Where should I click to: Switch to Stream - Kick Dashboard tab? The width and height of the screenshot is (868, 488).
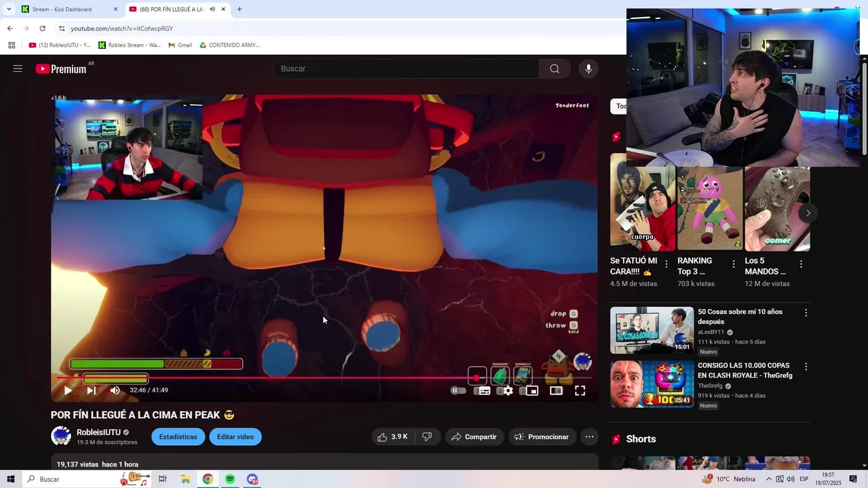pos(62,9)
